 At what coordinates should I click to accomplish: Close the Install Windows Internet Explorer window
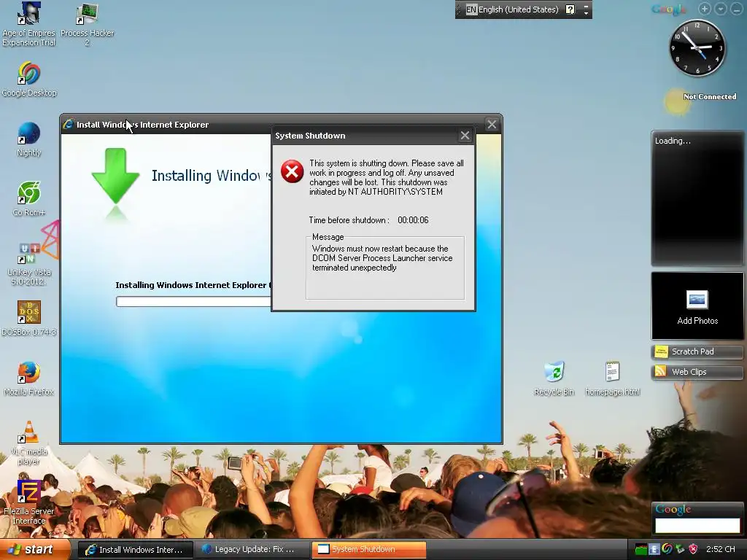tap(492, 124)
